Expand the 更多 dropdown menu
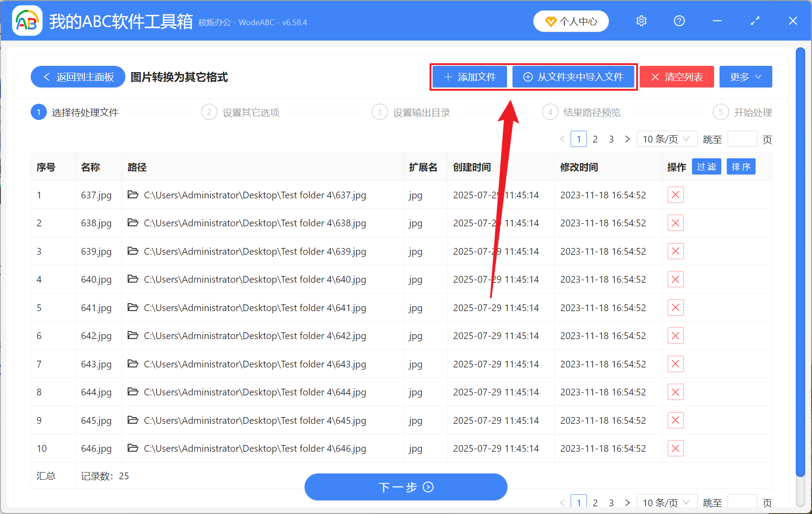This screenshot has width=812, height=514. [745, 77]
